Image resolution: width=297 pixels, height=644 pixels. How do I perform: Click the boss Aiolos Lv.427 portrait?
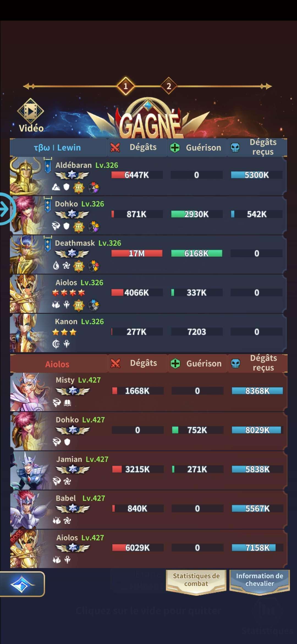pos(27,549)
